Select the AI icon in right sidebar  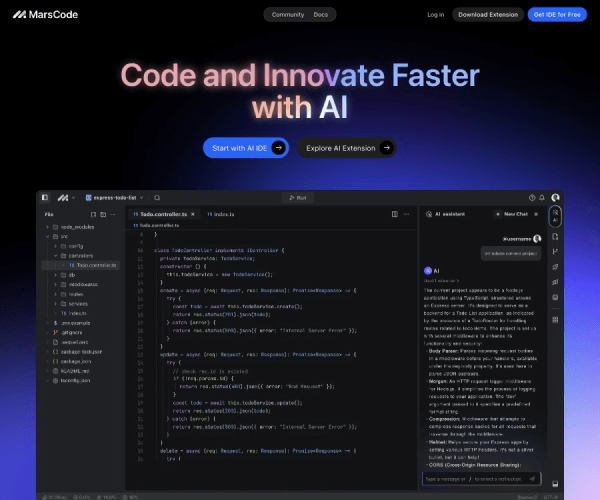click(555, 215)
